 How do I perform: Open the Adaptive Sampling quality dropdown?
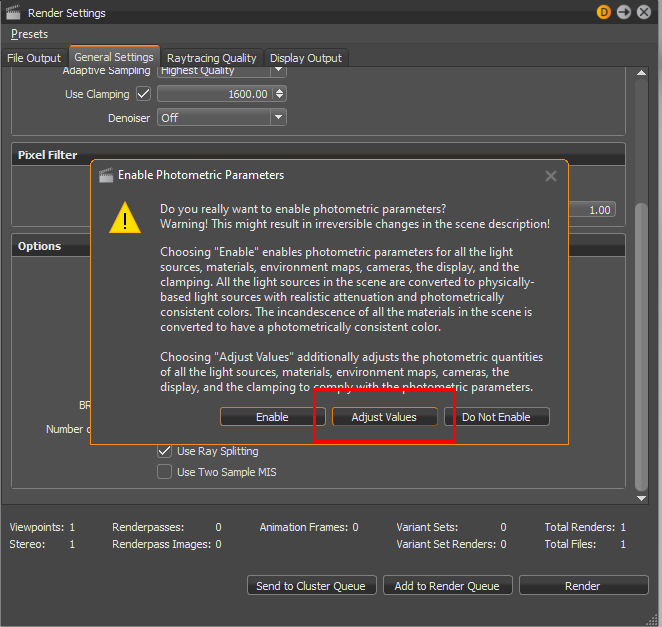coord(222,71)
